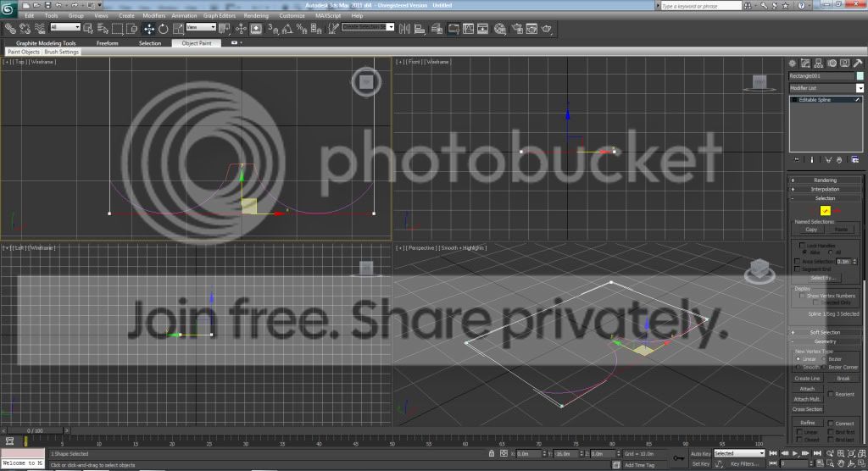Open the Modifier List dropdown

click(826, 88)
